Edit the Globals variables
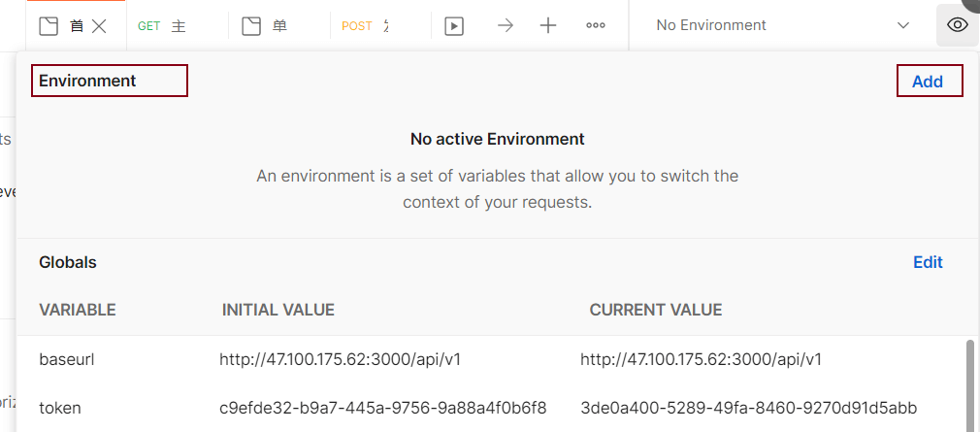The image size is (980, 432). click(928, 262)
